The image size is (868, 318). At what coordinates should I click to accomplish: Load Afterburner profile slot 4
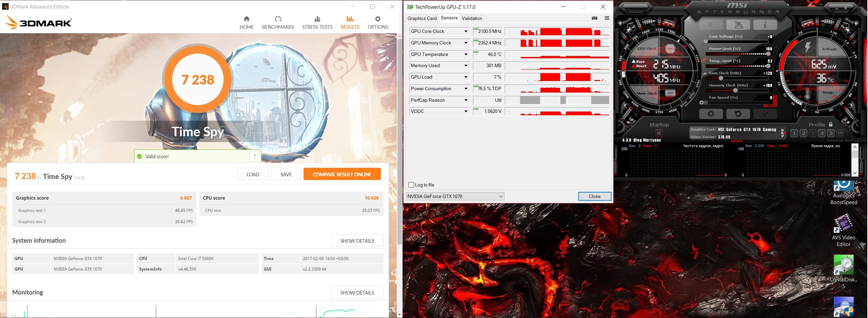pos(822,133)
